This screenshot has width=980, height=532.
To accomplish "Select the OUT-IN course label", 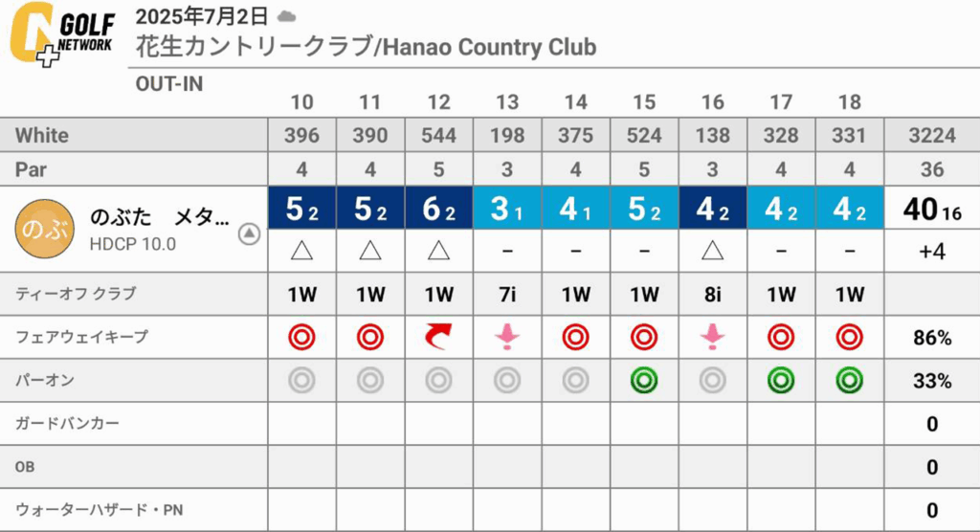I will coord(169,84).
